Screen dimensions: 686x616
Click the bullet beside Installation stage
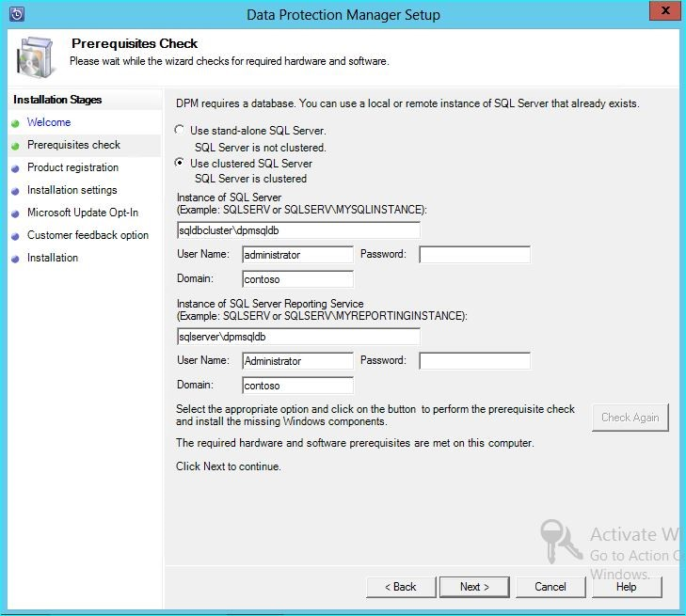click(15, 260)
